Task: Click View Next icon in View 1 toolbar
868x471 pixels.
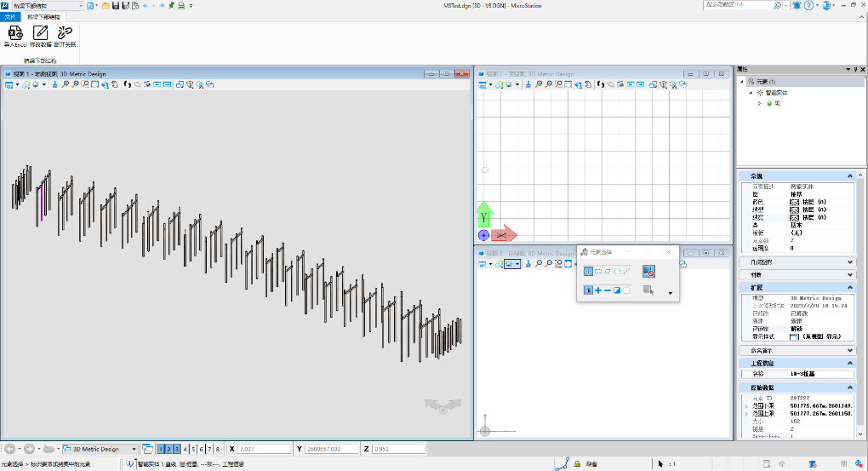Action: (167, 85)
